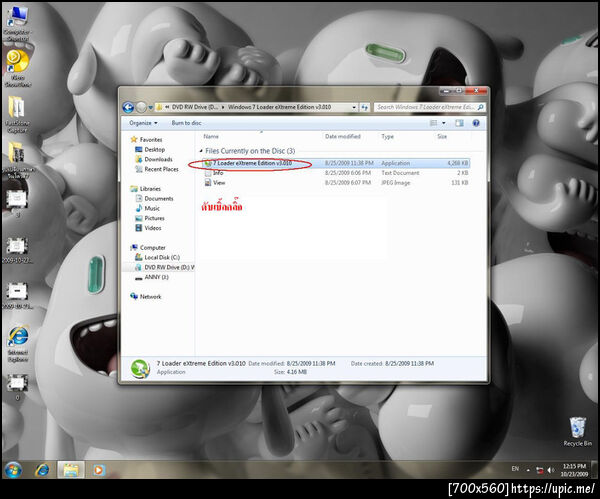The width and height of the screenshot is (600, 499).
Task: Open the Internet Explorer desktop shortcut
Action: tap(18, 344)
